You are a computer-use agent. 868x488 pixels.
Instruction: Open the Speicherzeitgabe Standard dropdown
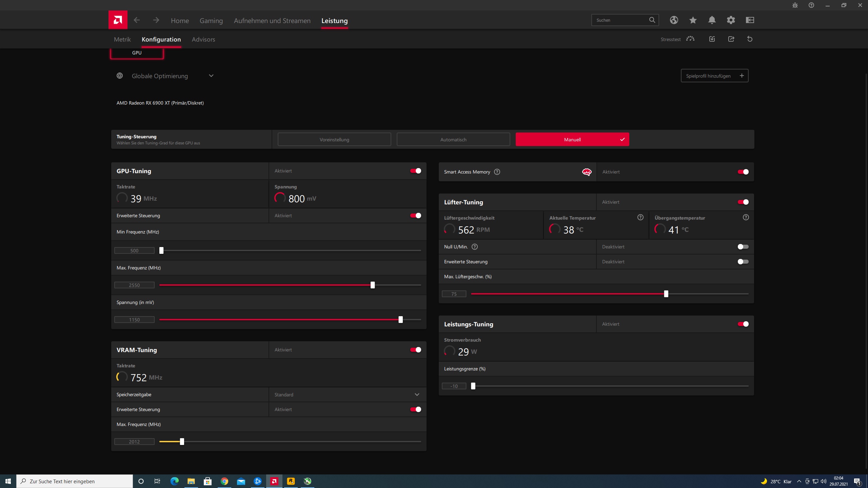pos(417,394)
